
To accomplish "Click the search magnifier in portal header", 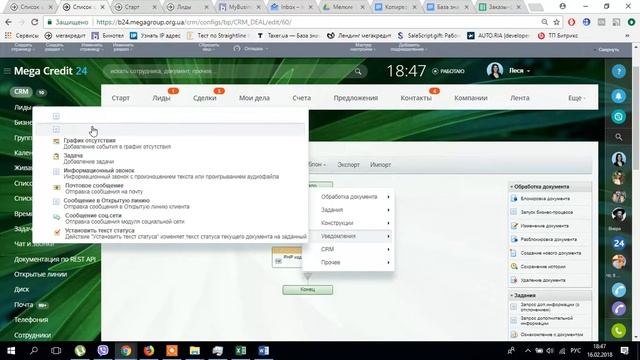I will click(x=358, y=71).
